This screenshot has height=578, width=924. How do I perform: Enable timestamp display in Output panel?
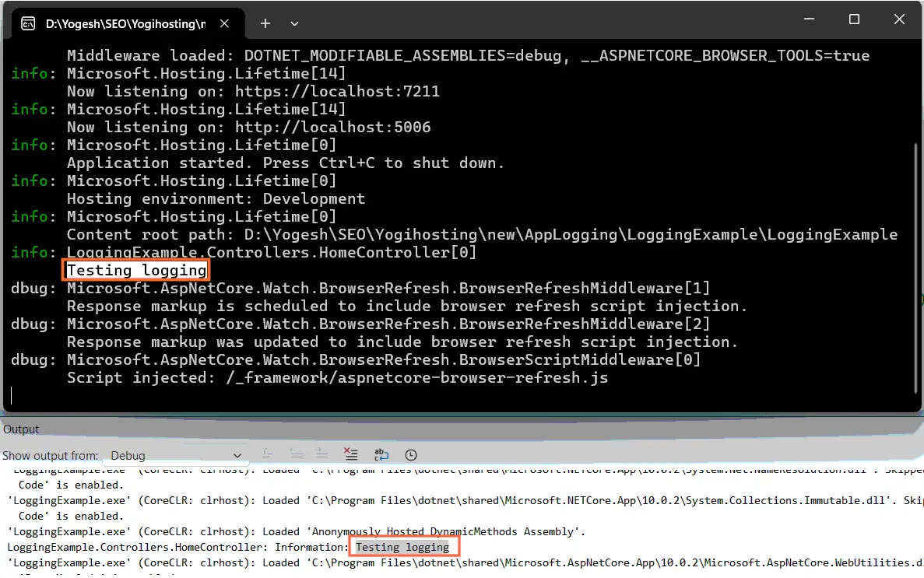pyautogui.click(x=410, y=454)
